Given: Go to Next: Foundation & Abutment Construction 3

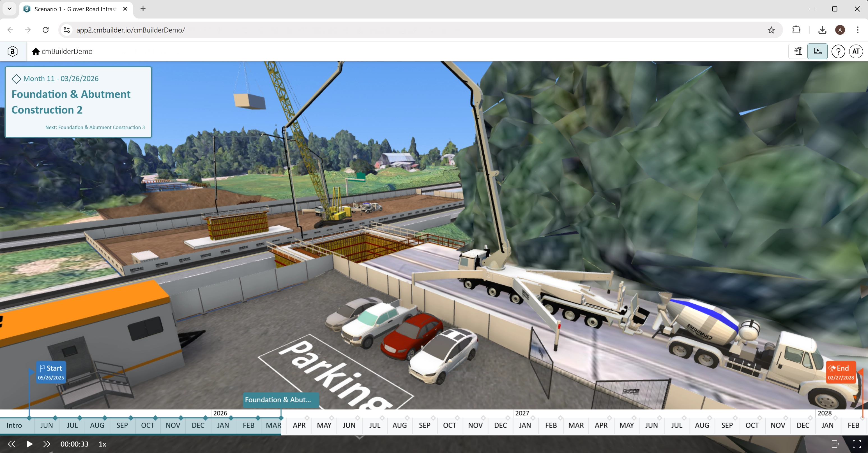Looking at the screenshot, I should tap(95, 127).
